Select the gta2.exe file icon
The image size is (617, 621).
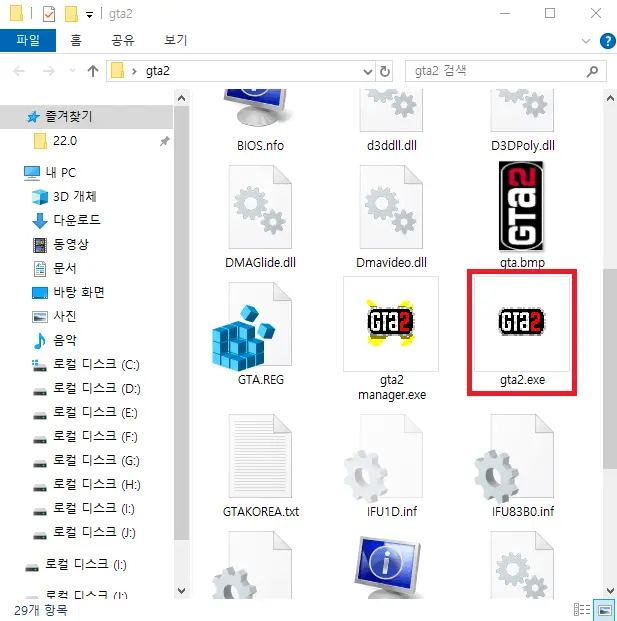click(x=522, y=322)
